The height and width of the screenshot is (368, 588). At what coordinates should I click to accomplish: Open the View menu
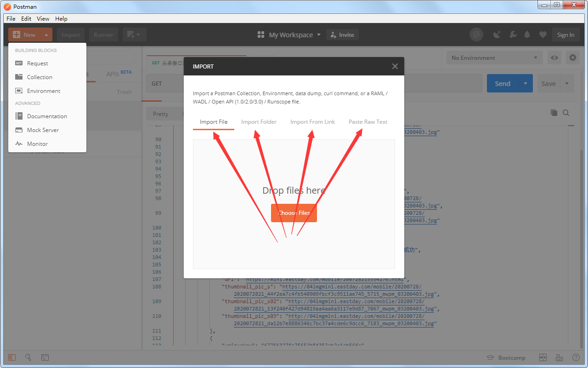pyautogui.click(x=43, y=18)
